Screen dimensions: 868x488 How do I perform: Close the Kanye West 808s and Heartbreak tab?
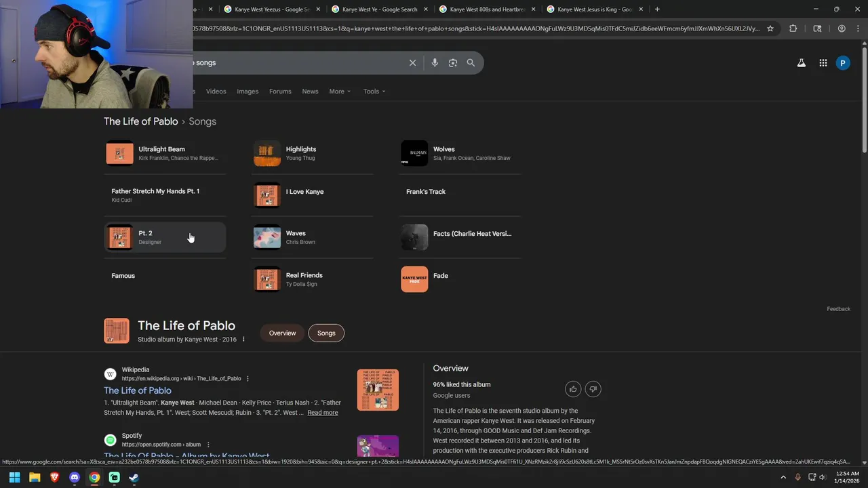coord(534,9)
